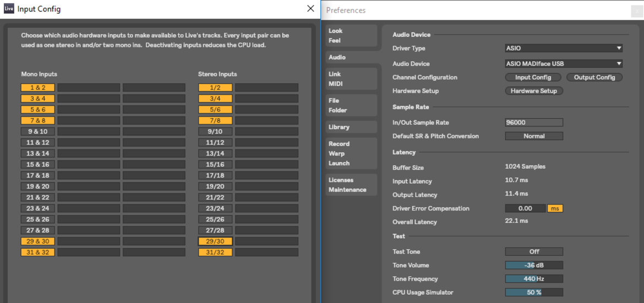Switch to Record Warp Launch tab

[x=351, y=153]
